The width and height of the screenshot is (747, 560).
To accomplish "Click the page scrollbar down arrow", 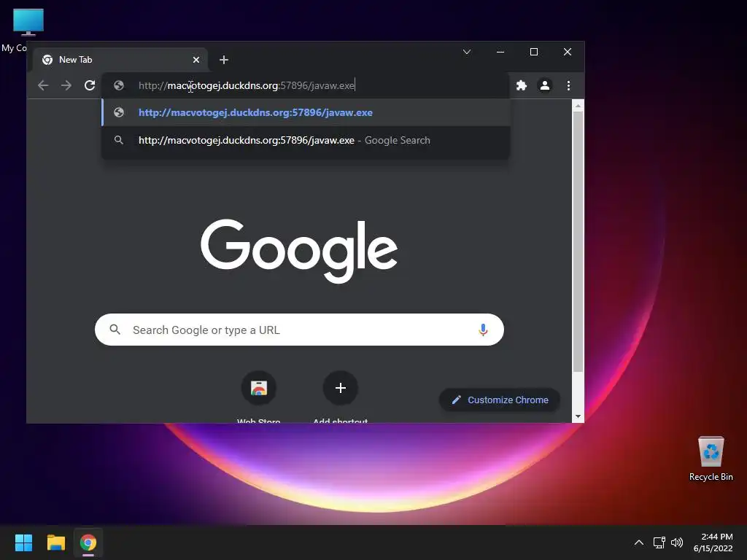I will pos(578,416).
